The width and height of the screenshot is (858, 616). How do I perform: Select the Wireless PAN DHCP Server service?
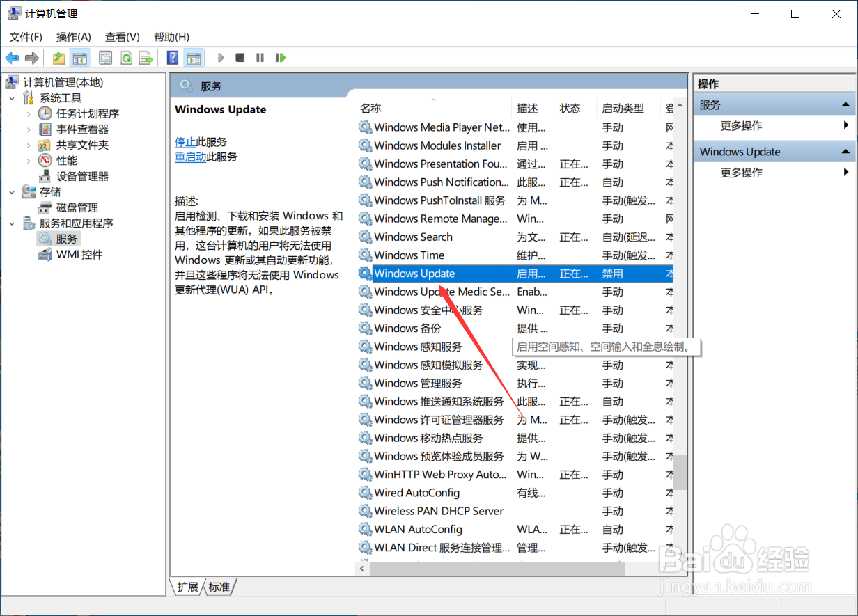(514, 511)
